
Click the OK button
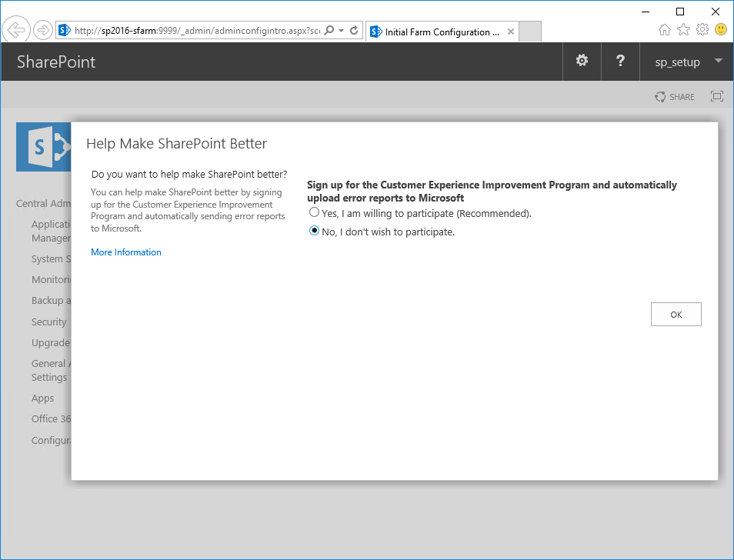(x=676, y=315)
